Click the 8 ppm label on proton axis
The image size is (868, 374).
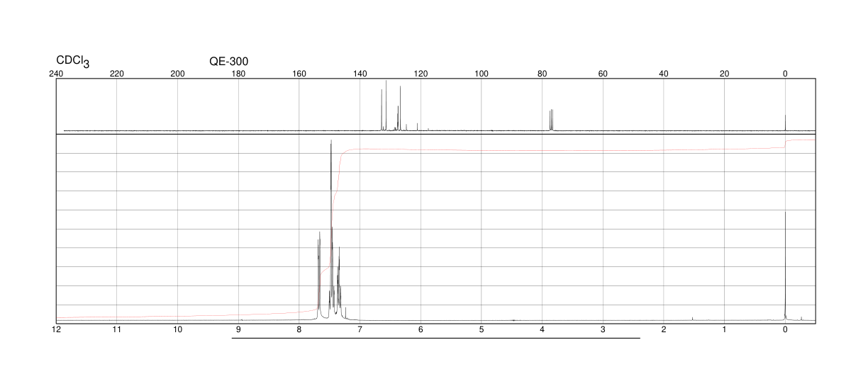pos(299,329)
